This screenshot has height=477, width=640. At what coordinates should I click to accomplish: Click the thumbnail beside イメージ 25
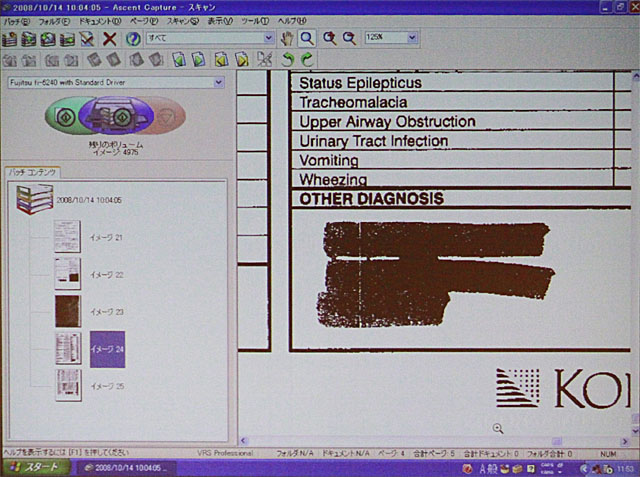pyautogui.click(x=68, y=386)
